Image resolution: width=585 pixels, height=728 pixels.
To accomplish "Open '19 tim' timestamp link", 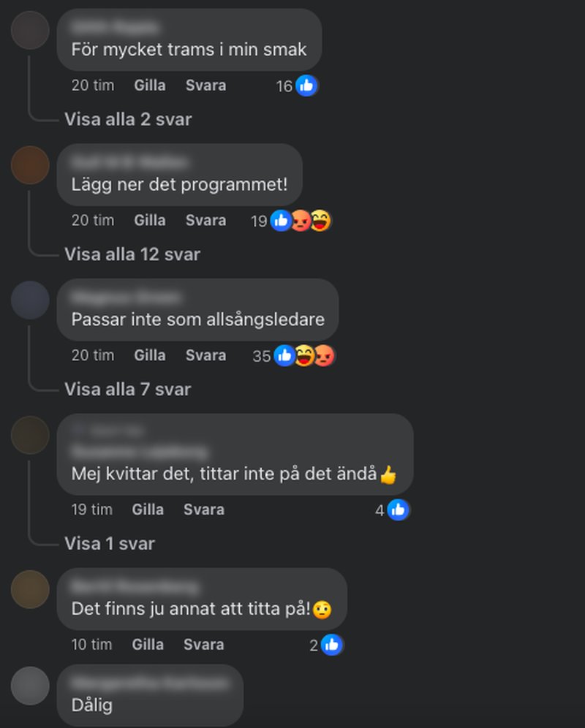I will pos(92,509).
